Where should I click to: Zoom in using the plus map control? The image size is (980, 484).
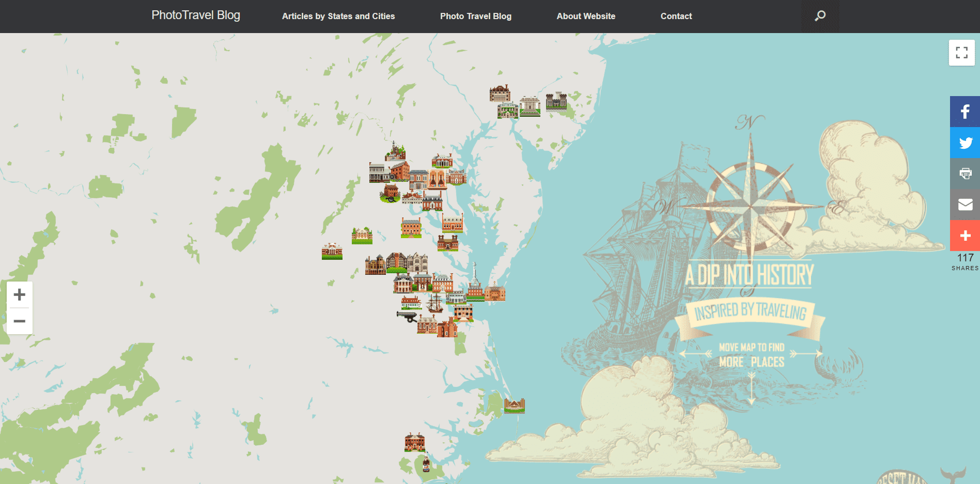pyautogui.click(x=20, y=294)
